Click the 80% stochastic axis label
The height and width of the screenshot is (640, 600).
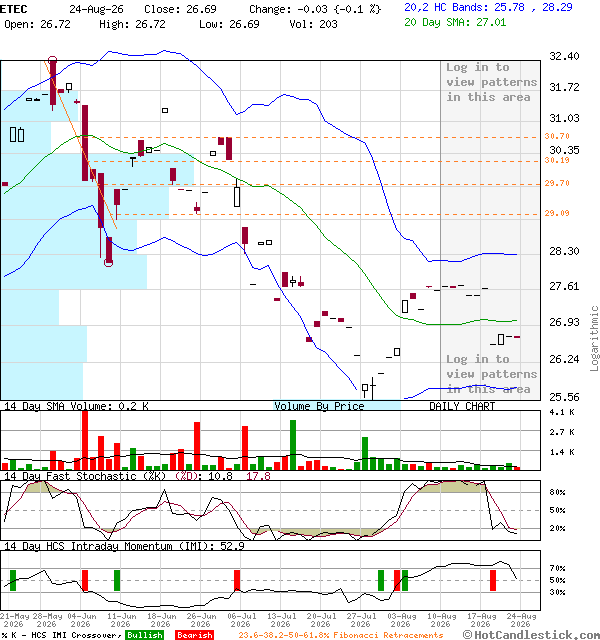coord(557,492)
